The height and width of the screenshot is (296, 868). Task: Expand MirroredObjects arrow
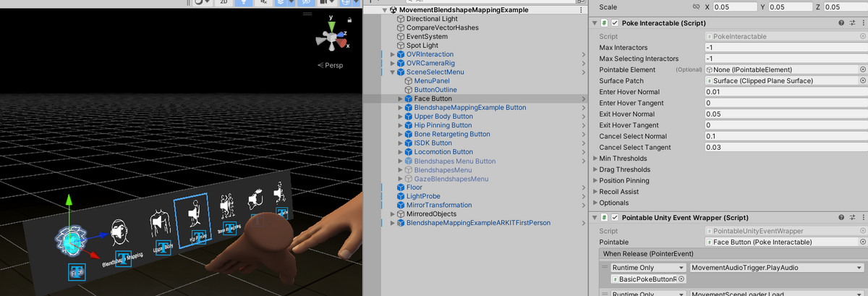click(392, 214)
